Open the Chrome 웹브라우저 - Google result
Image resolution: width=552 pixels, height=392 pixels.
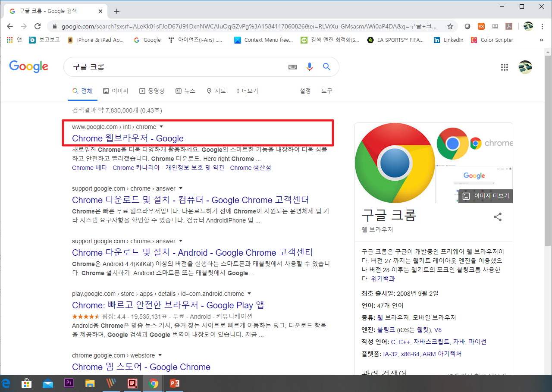128,138
